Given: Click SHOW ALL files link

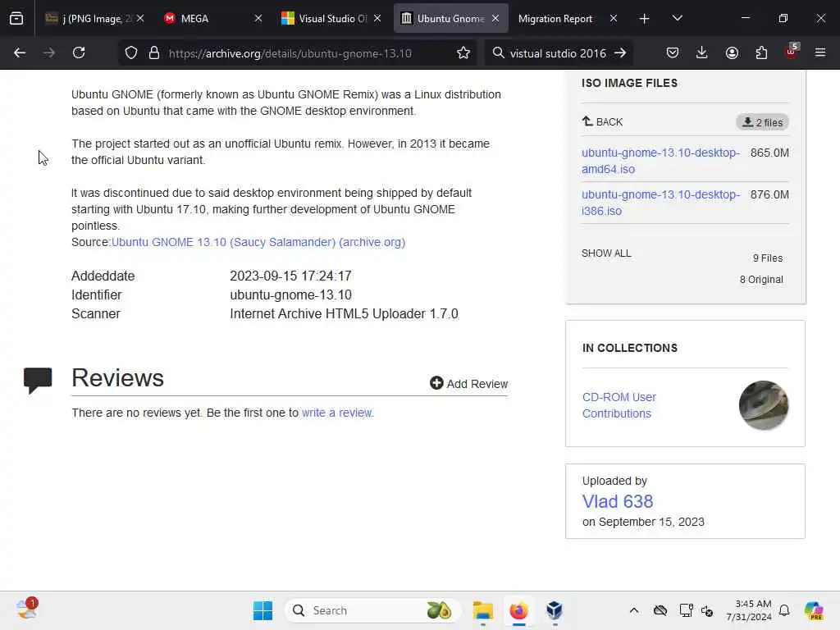Looking at the screenshot, I should coord(606,253).
